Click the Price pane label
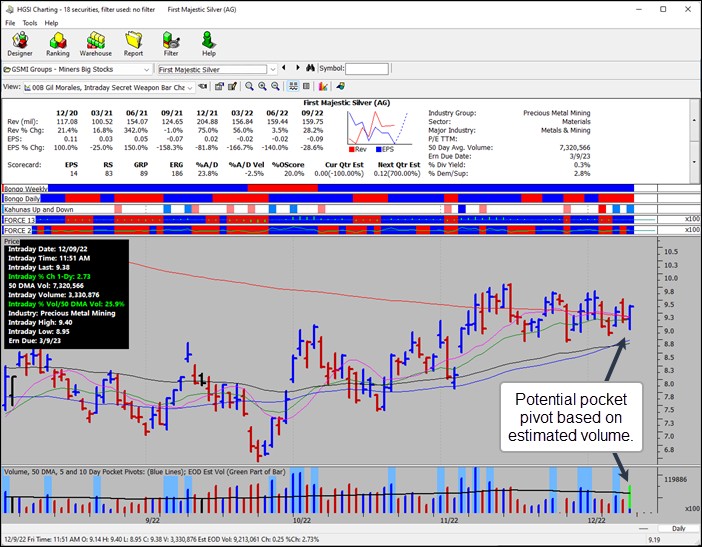Image resolution: width=702 pixels, height=547 pixels. tap(12, 241)
